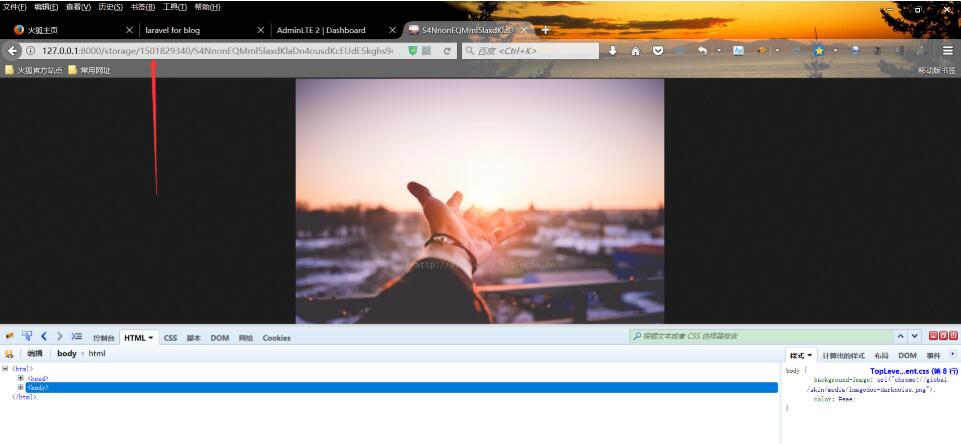
Task: Open the HTML panel dropdown arrow
Action: (151, 338)
